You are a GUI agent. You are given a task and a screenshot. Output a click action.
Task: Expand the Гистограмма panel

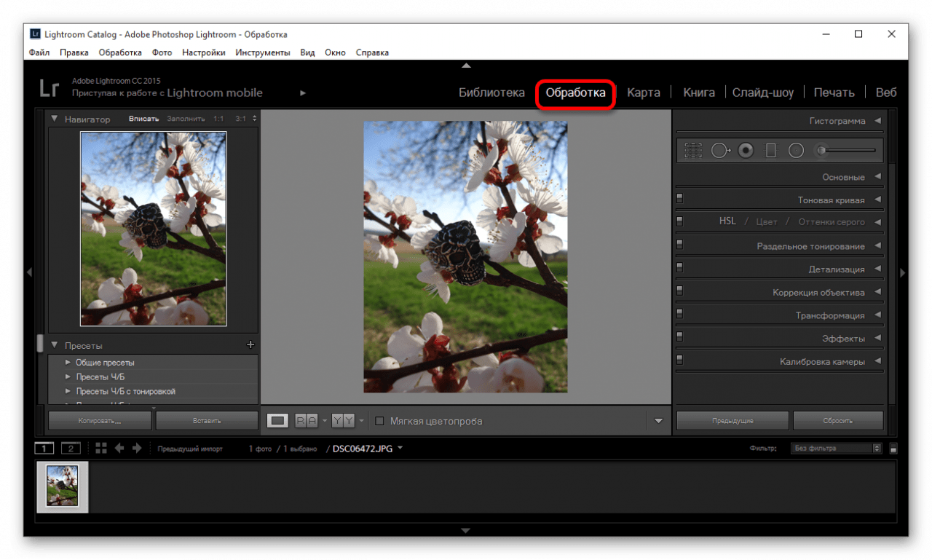877,121
